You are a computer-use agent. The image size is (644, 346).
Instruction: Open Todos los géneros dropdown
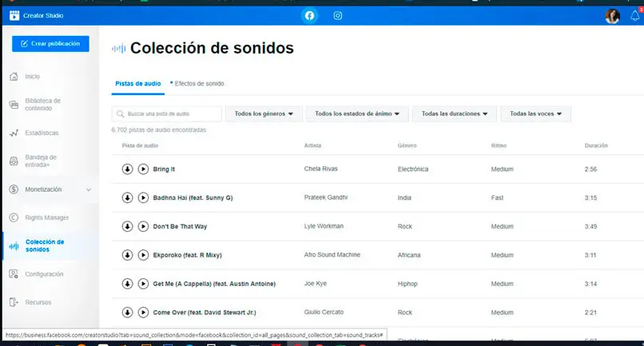[264, 113]
